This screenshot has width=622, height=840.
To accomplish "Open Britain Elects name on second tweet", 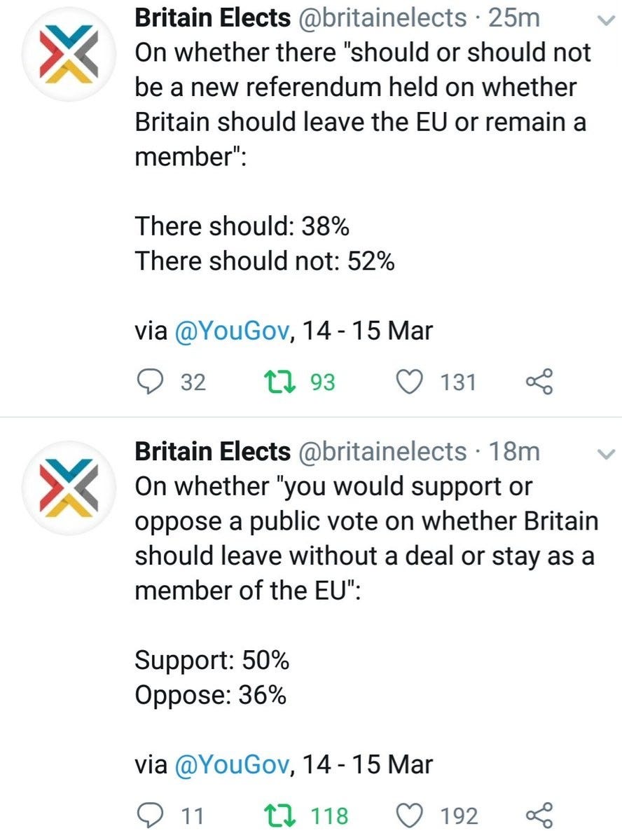I will coord(212,452).
